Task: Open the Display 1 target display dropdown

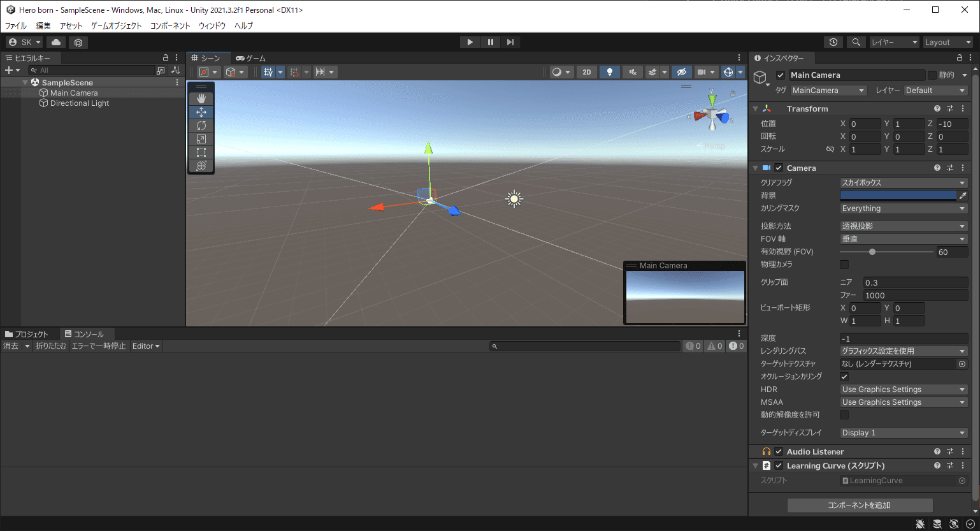Action: tap(904, 433)
